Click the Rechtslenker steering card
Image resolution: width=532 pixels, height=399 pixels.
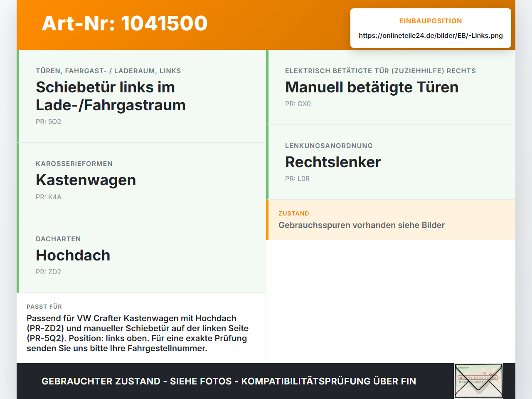click(391, 162)
